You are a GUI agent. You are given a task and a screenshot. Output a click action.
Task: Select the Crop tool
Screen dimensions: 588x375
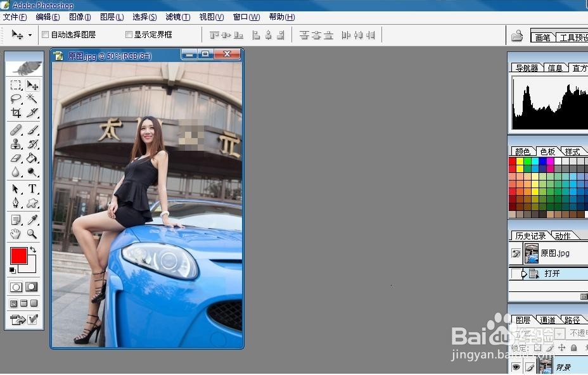click(16, 113)
